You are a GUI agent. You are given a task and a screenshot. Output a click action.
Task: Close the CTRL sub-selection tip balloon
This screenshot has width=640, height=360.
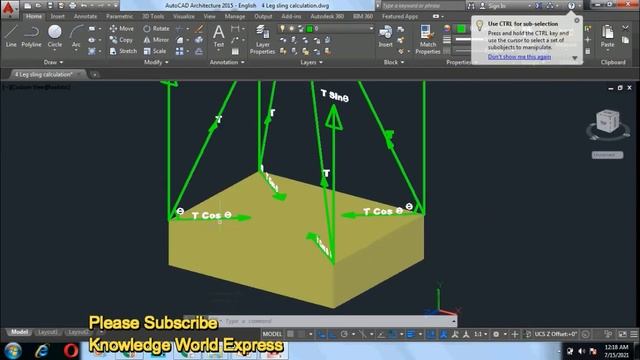(x=577, y=20)
